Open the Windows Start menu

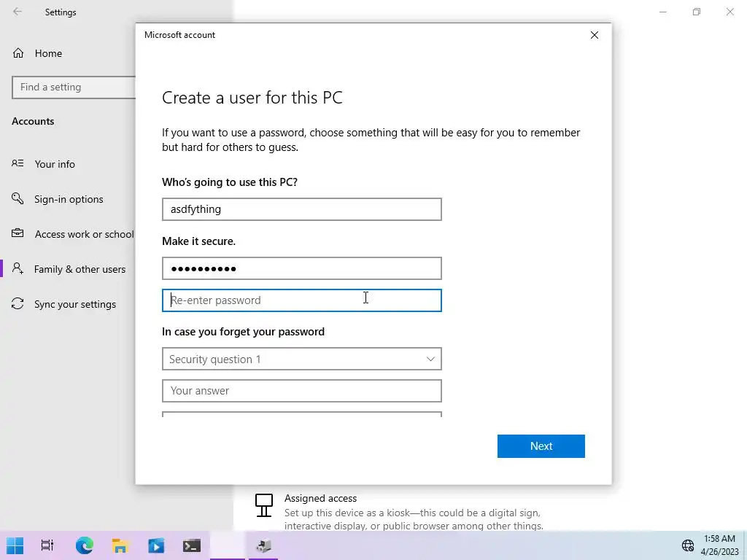tap(15, 545)
